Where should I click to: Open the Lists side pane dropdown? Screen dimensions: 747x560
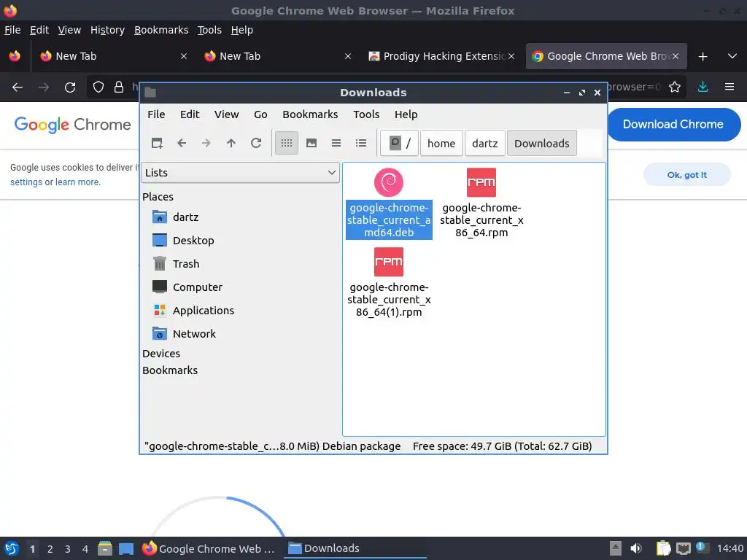tap(240, 172)
